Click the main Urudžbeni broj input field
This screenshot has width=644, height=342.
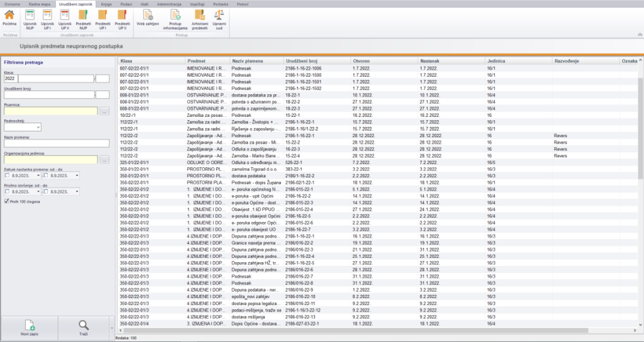[x=49, y=94]
